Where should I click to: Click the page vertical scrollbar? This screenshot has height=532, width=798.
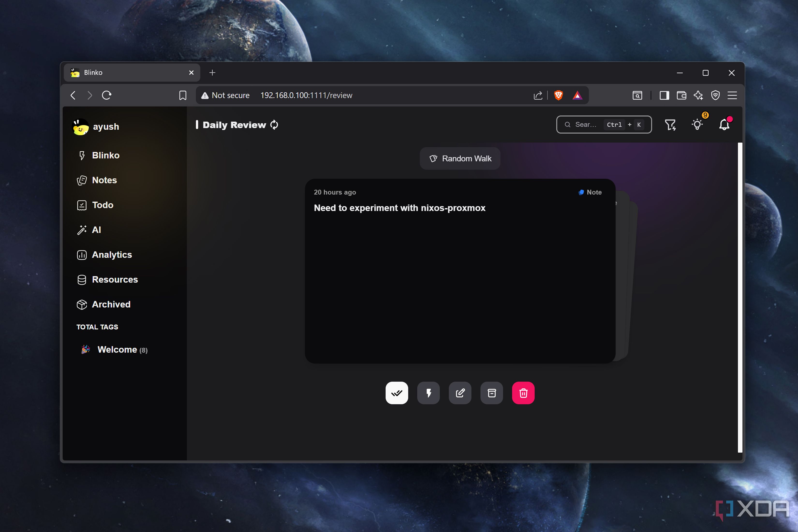(x=740, y=297)
